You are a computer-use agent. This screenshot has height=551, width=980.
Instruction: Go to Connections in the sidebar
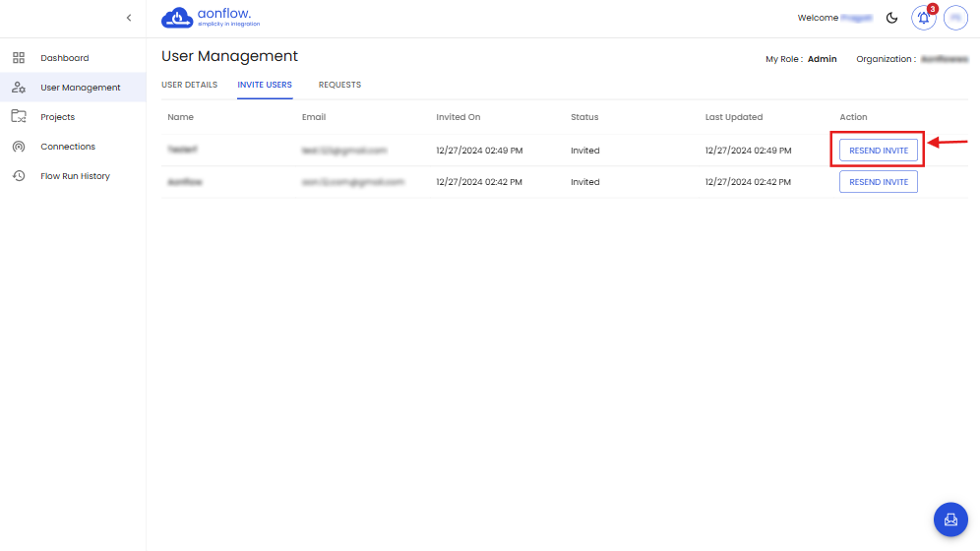tap(68, 147)
